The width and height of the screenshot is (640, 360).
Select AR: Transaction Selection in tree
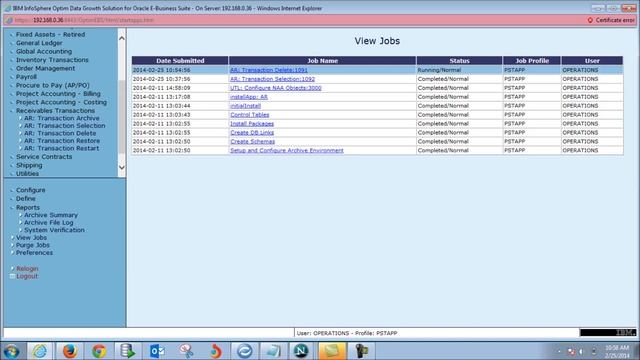tap(64, 126)
